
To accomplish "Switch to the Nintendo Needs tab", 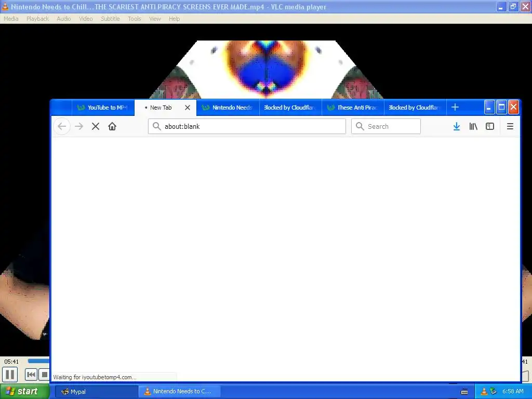I will [x=228, y=108].
